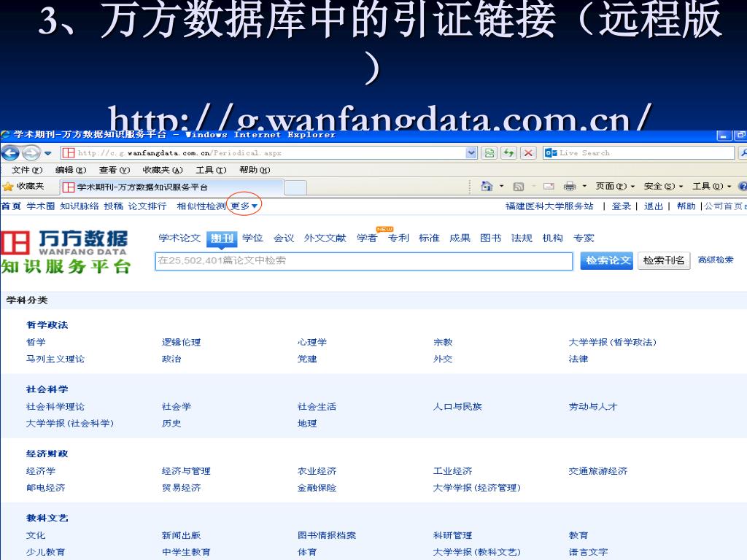Select the 学位 search tab
Screen dimensions: 747x560
pyautogui.click(x=252, y=238)
